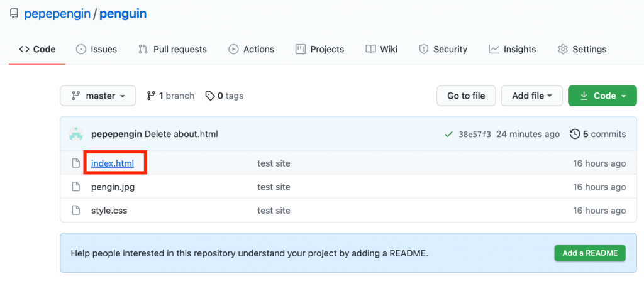Click the branch icon beside 1 branch
This screenshot has height=308, width=644.
[151, 96]
